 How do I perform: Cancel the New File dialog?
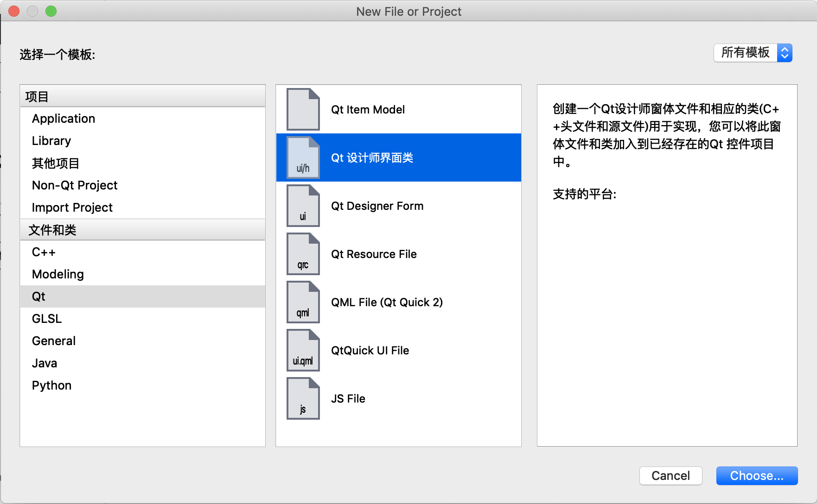point(670,476)
